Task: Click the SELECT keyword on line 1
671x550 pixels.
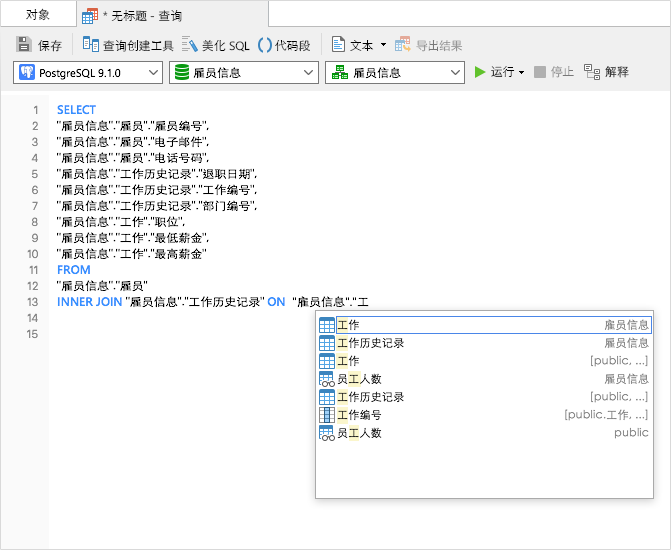Action: click(x=76, y=110)
